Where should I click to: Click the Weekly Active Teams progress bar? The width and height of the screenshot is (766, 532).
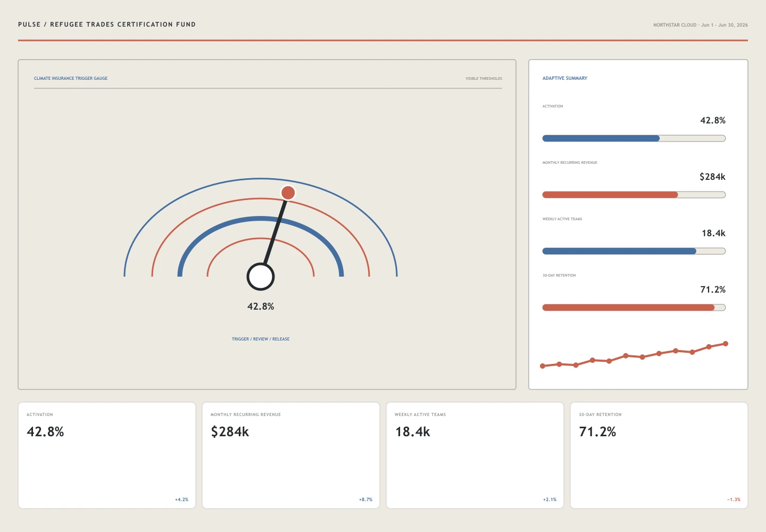point(634,251)
